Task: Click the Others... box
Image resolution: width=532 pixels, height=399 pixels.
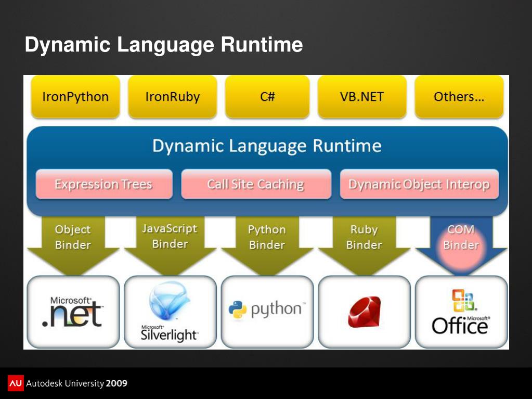Action: coord(459,97)
